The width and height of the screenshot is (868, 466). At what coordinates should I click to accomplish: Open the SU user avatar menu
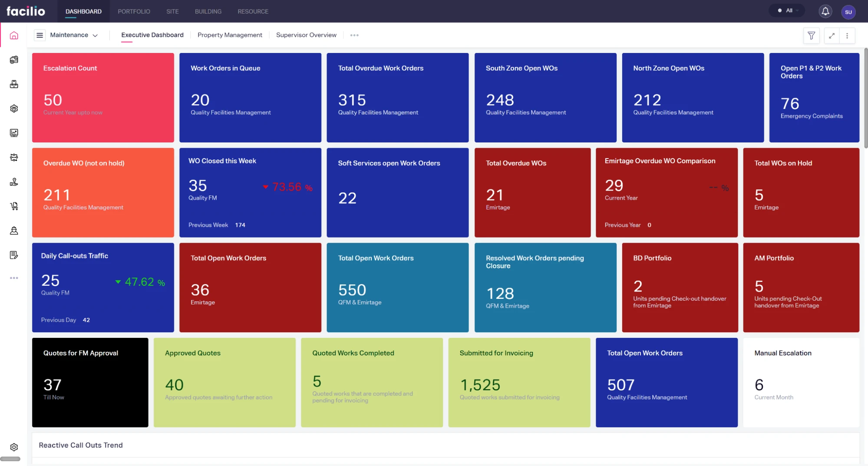pyautogui.click(x=848, y=12)
